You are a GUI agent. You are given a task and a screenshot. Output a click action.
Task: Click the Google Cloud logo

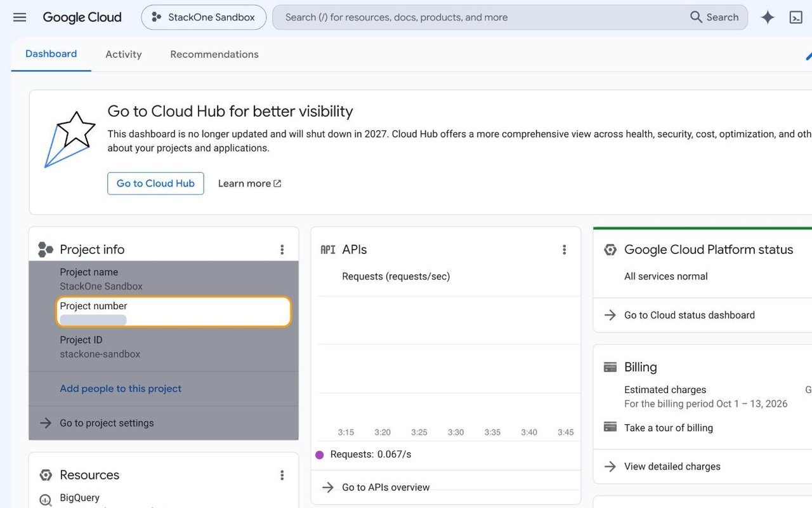pyautogui.click(x=82, y=17)
